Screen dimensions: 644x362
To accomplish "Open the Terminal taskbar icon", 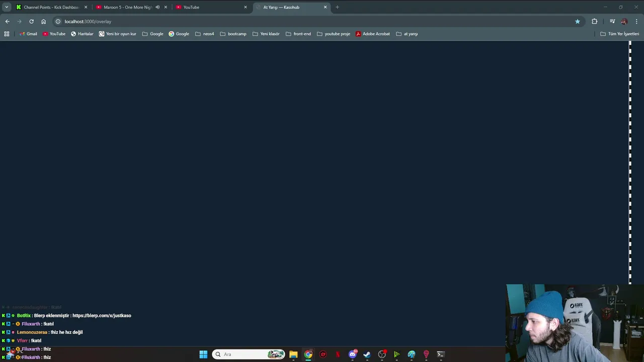I will point(441,354).
